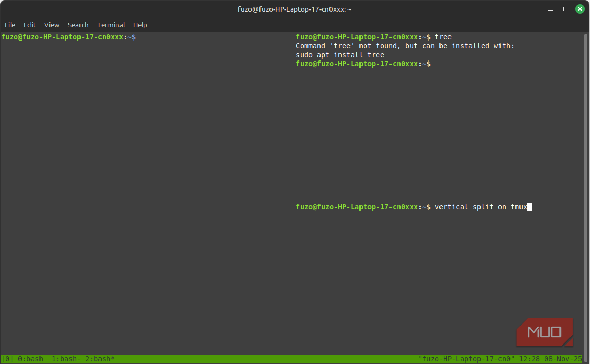The image size is (590, 364).
Task: Open the Edit menu
Action: [29, 25]
